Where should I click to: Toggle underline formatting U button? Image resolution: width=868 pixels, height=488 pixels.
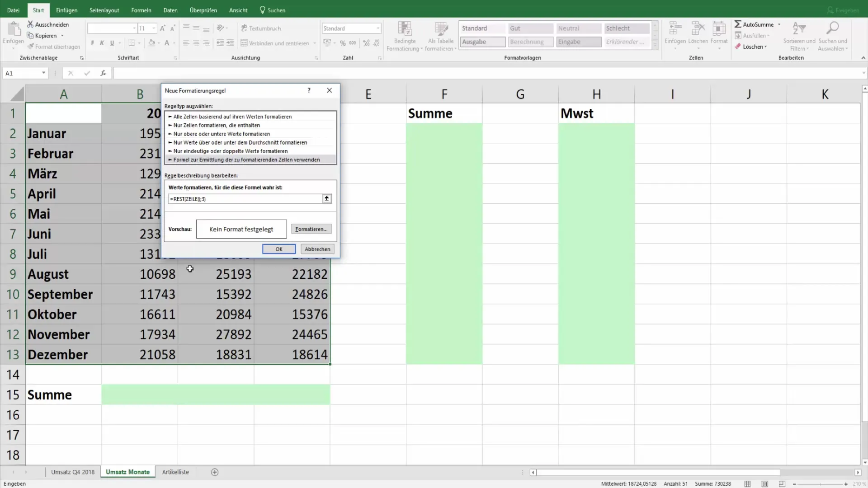(112, 43)
